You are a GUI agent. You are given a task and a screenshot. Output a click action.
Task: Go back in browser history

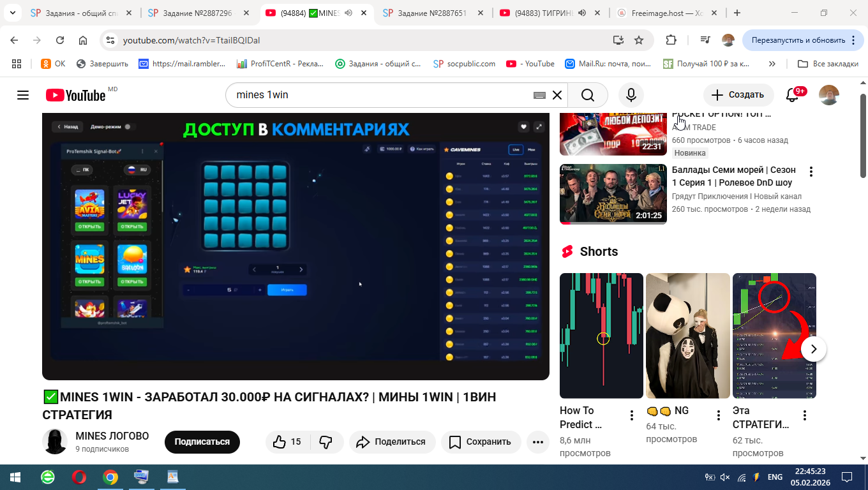pos(15,40)
